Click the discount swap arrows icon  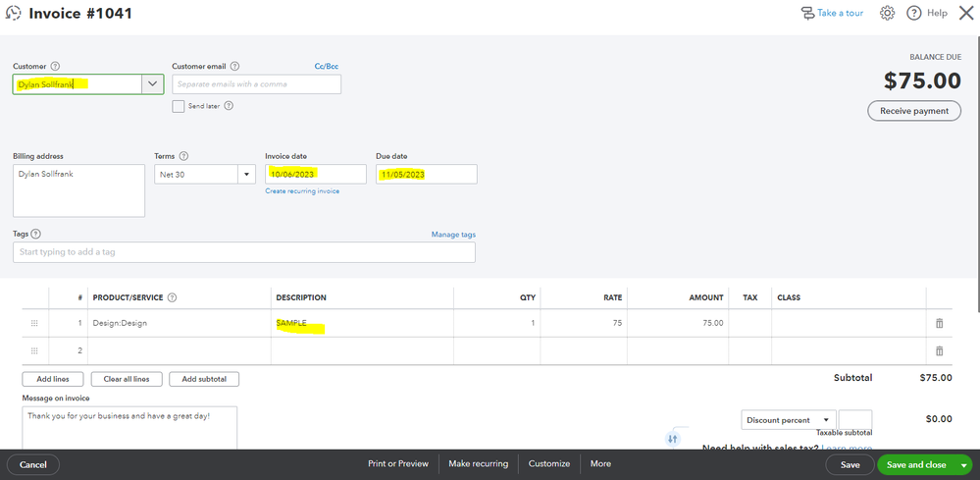click(x=673, y=439)
